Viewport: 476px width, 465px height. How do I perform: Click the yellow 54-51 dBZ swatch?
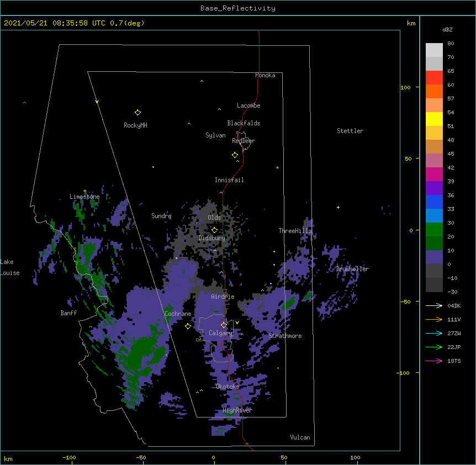[434, 119]
